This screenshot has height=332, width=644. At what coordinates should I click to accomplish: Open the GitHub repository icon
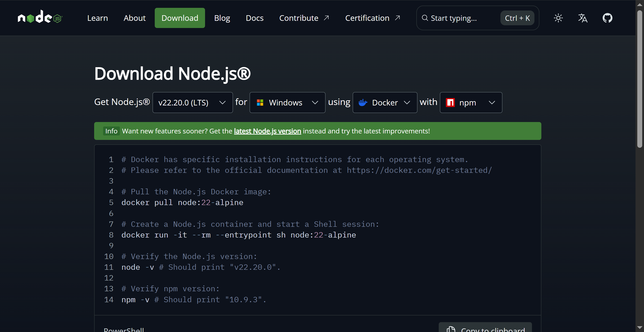pyautogui.click(x=607, y=18)
